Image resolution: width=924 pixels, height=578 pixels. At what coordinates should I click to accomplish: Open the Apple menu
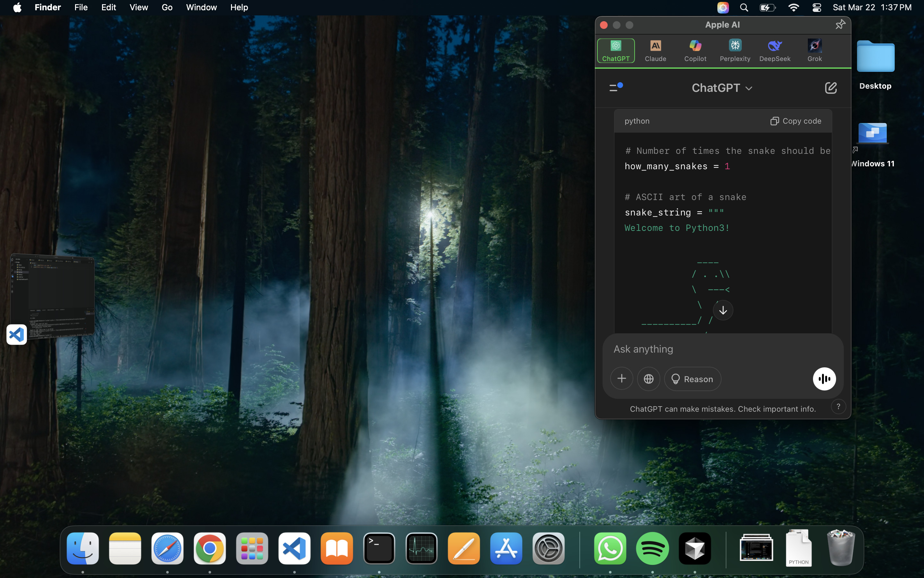[17, 7]
